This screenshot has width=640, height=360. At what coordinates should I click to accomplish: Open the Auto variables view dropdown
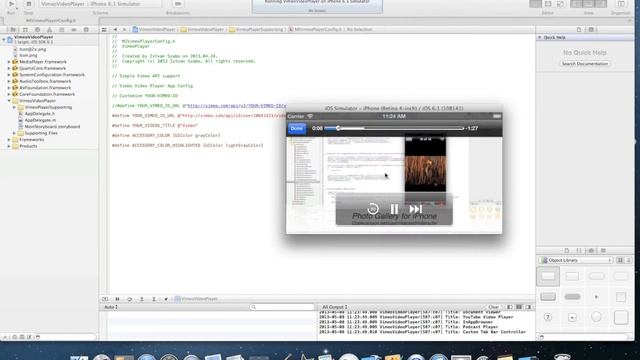tap(111, 307)
